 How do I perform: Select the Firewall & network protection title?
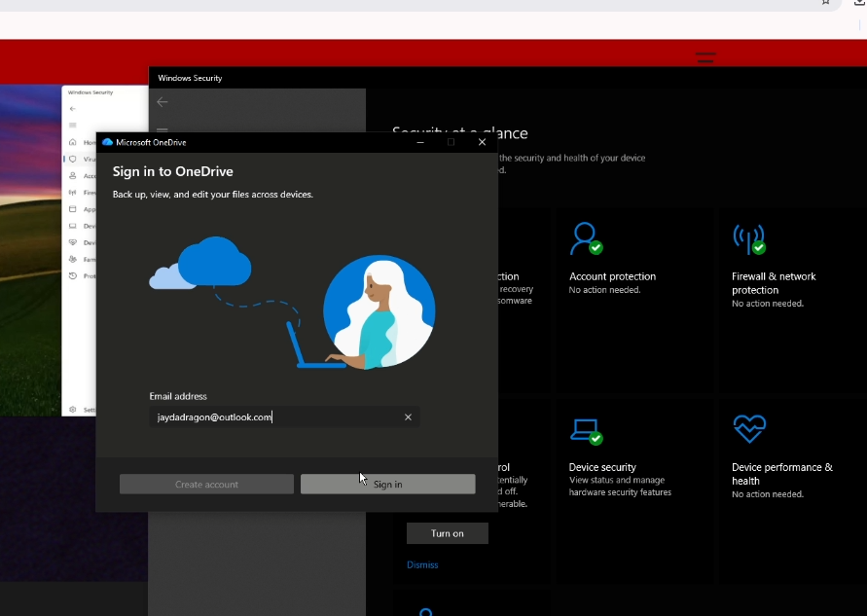coord(774,283)
